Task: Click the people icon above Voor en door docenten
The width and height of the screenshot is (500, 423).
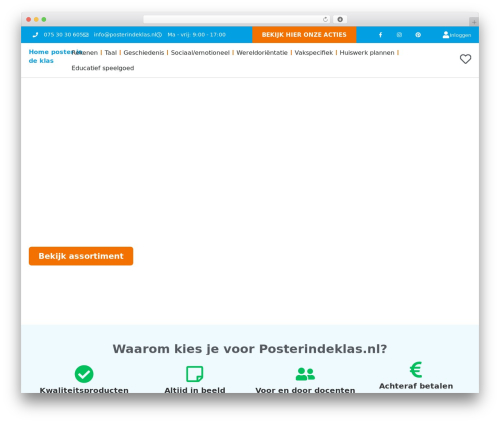Action: point(305,374)
